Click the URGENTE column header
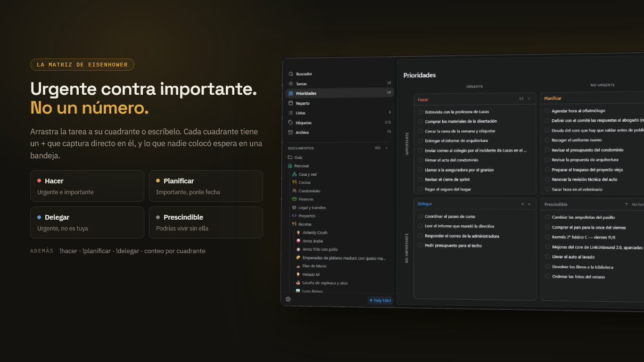The image size is (644, 362). point(474,87)
